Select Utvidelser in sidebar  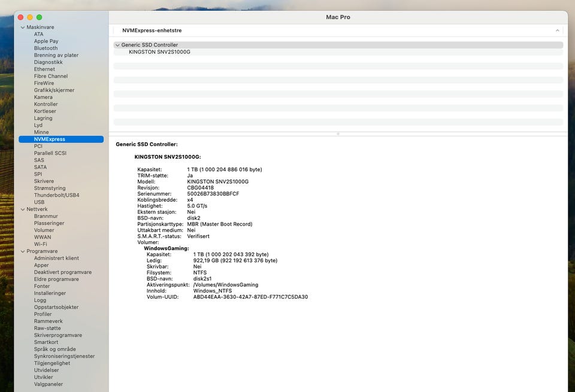[46, 370]
